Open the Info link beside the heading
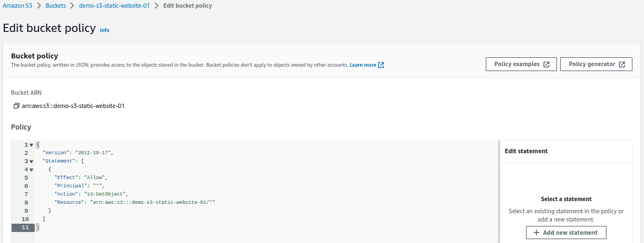 click(105, 30)
